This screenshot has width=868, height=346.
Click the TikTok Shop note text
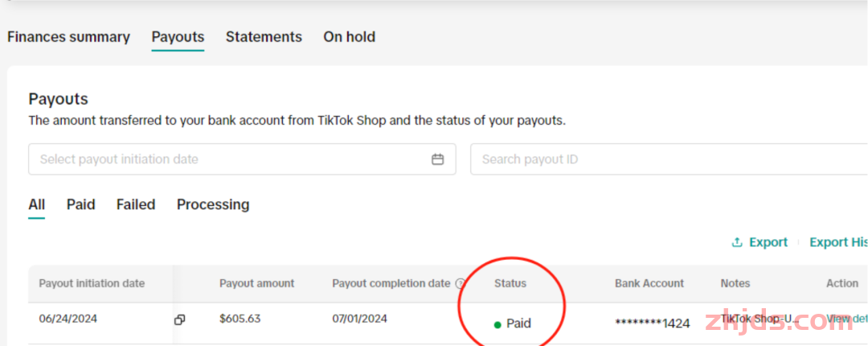point(760,319)
